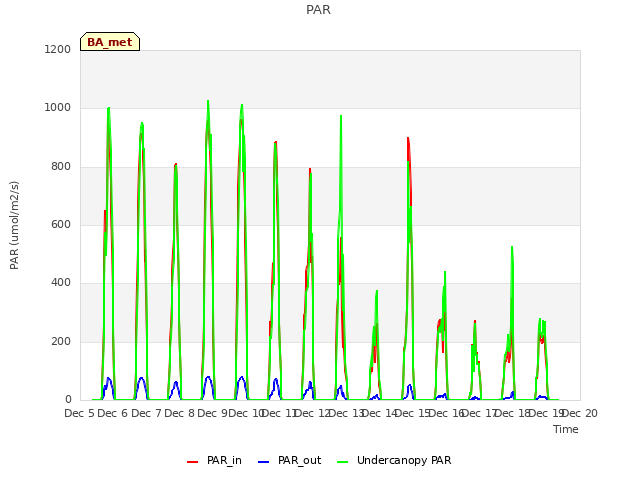
Task: Click the Dec 7 x-axis label
Action: pos(146,413)
